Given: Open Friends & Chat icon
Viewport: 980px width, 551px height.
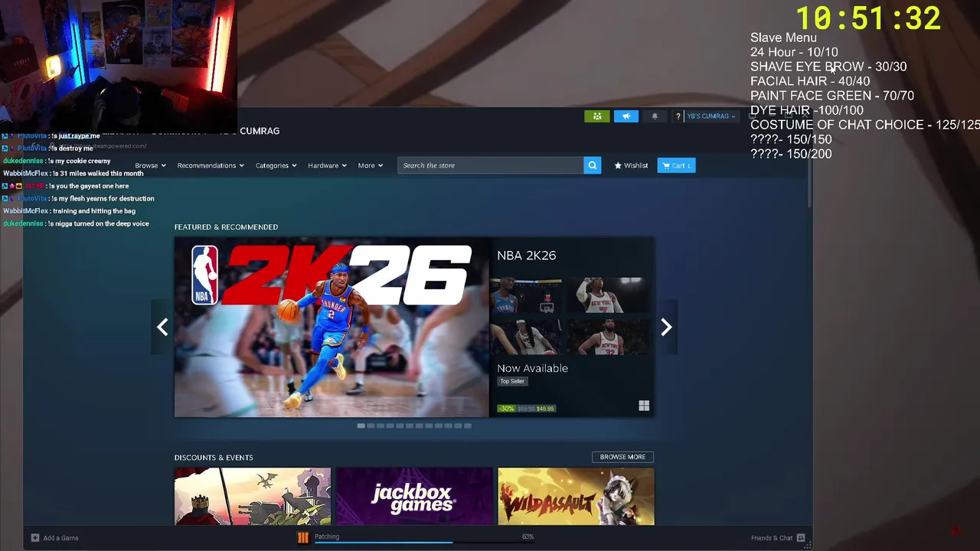Looking at the screenshot, I should [x=801, y=538].
